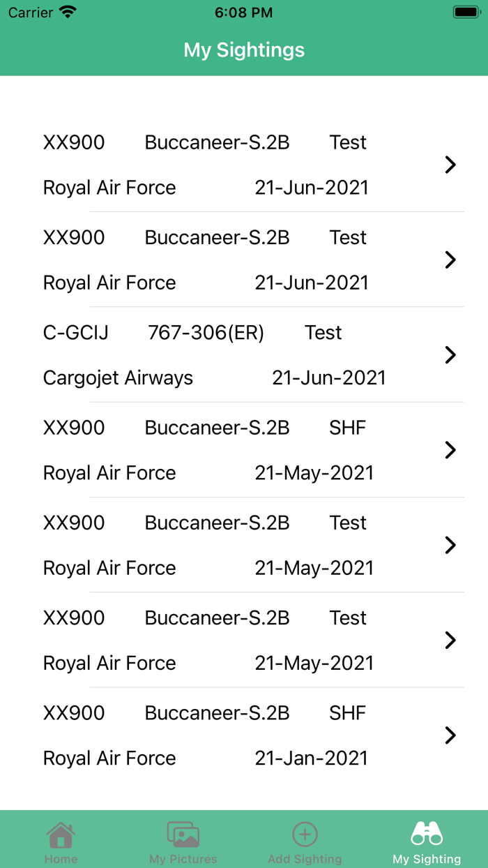Viewport: 488px width, 868px height.
Task: Expand the second Buccaneer-S.2B Test entry
Action: pos(450,260)
